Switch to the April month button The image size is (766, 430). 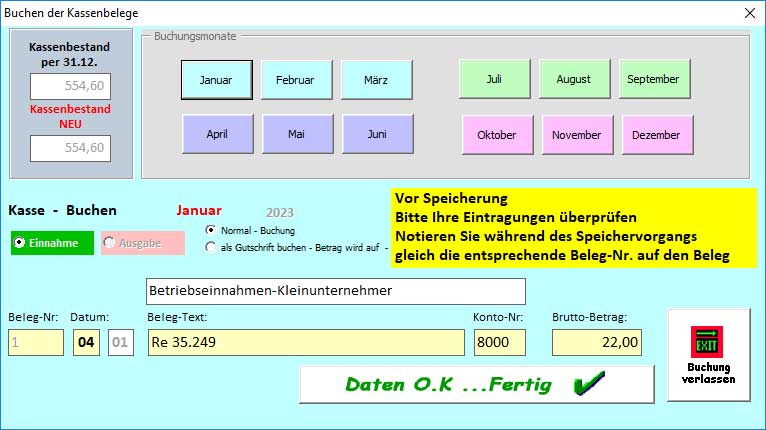217,134
